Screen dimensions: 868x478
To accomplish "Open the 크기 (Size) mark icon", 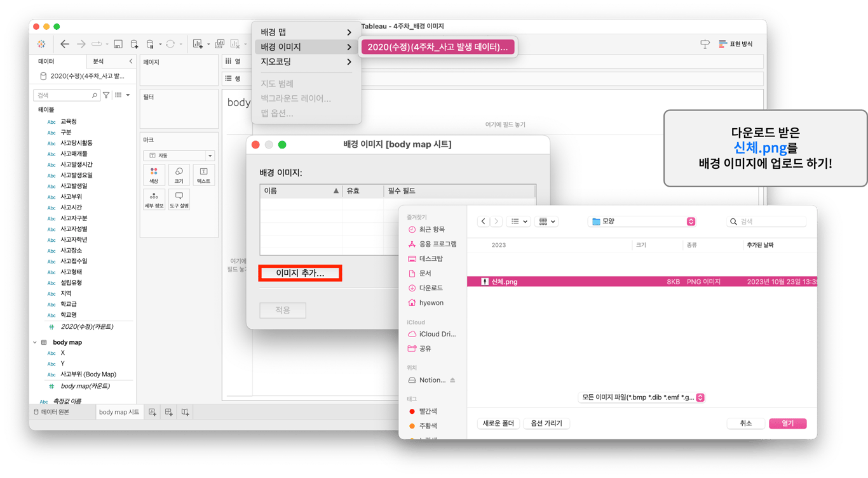I will [178, 175].
